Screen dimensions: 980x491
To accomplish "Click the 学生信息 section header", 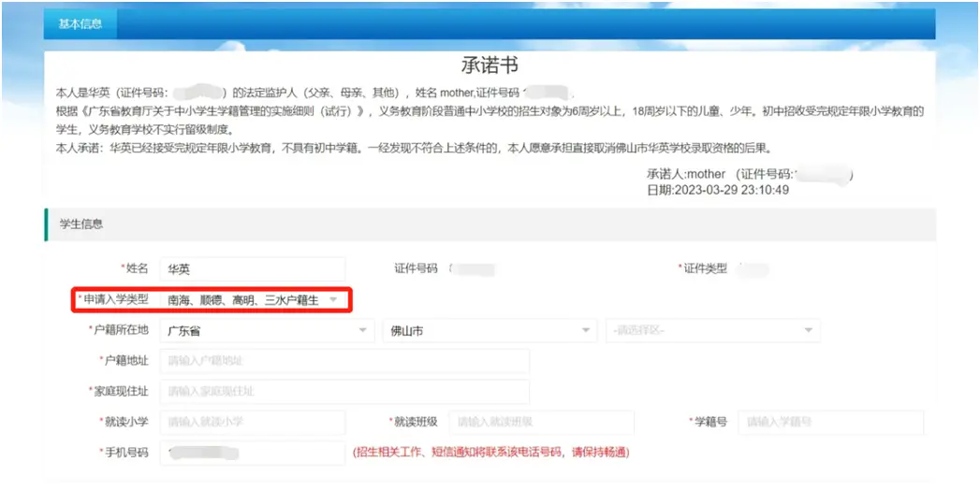I will click(x=80, y=224).
